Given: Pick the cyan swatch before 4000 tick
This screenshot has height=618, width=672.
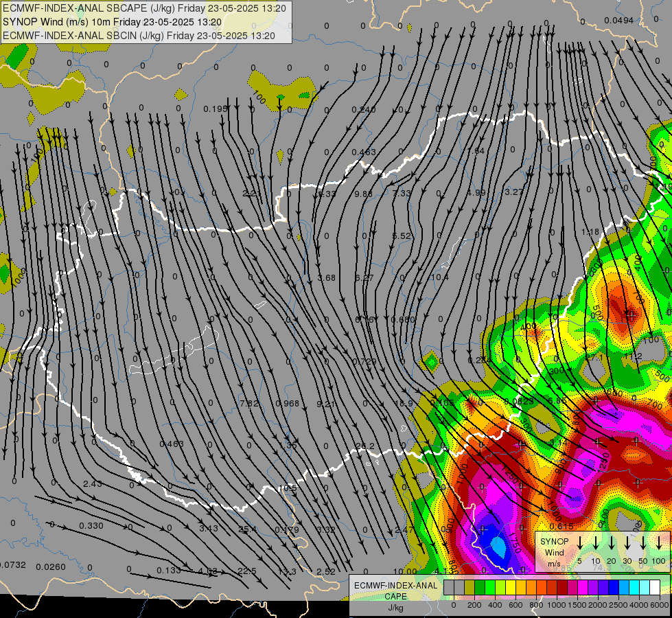Looking at the screenshot, I should tap(634, 588).
